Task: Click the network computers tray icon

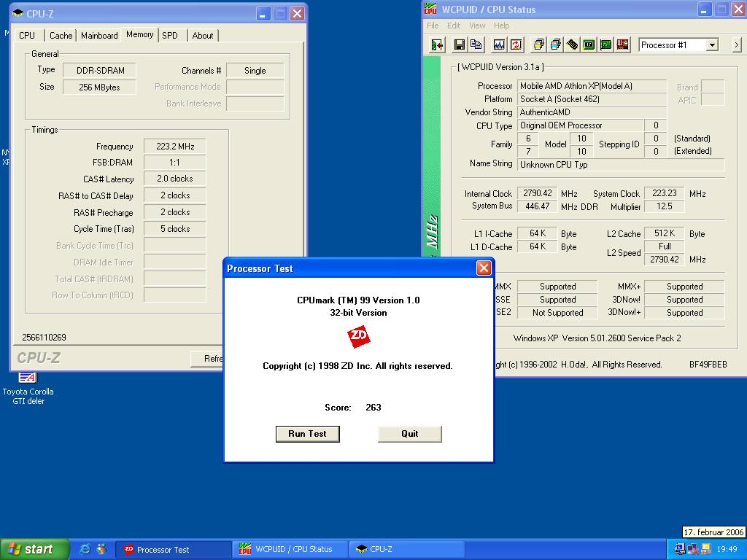Action: tap(681, 549)
